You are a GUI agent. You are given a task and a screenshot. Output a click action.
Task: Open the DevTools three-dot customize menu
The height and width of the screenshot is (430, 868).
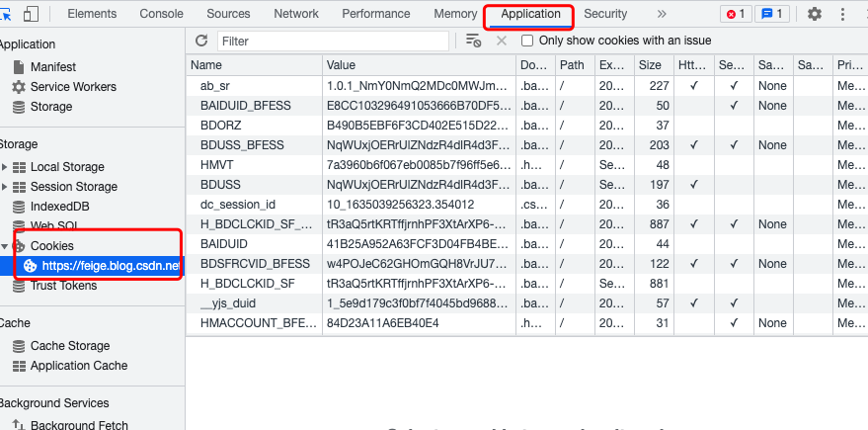tap(842, 14)
